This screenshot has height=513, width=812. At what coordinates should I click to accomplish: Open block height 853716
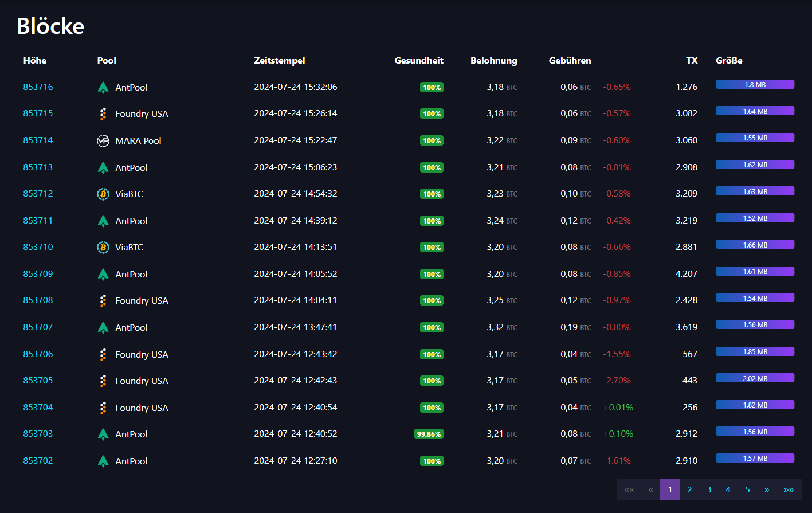point(38,87)
